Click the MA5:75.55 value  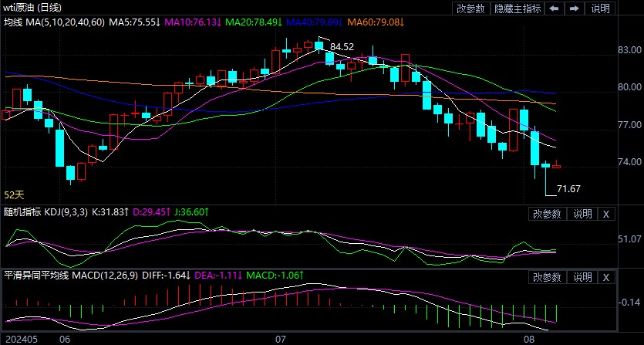(x=135, y=22)
